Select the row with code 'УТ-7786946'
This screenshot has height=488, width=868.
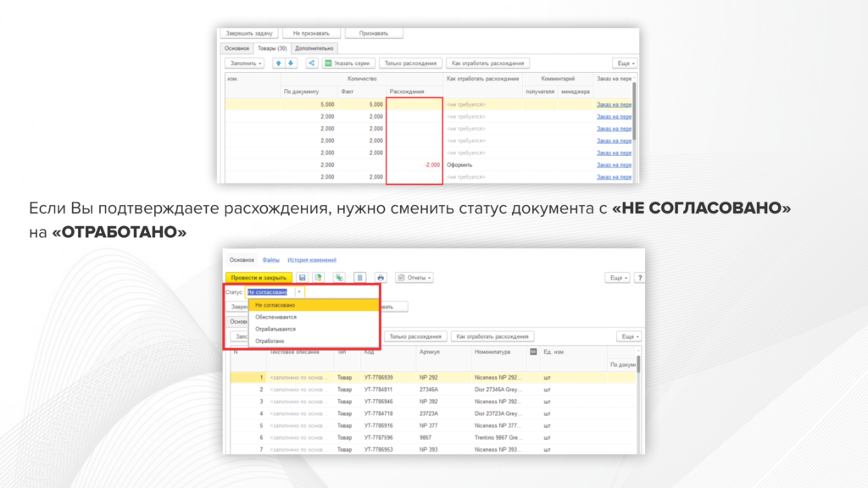pos(433,402)
